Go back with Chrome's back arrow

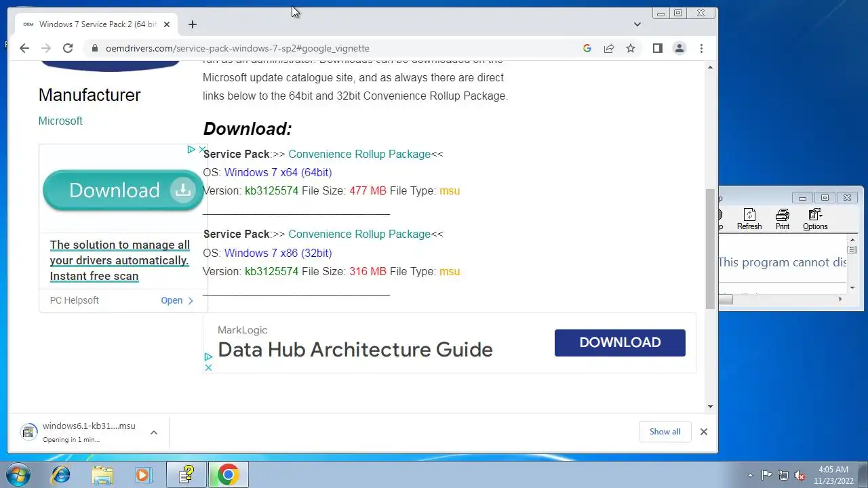pyautogui.click(x=24, y=48)
